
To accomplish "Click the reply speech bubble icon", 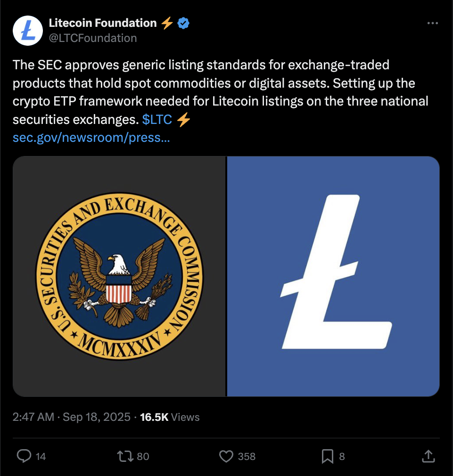I will pos(24,456).
